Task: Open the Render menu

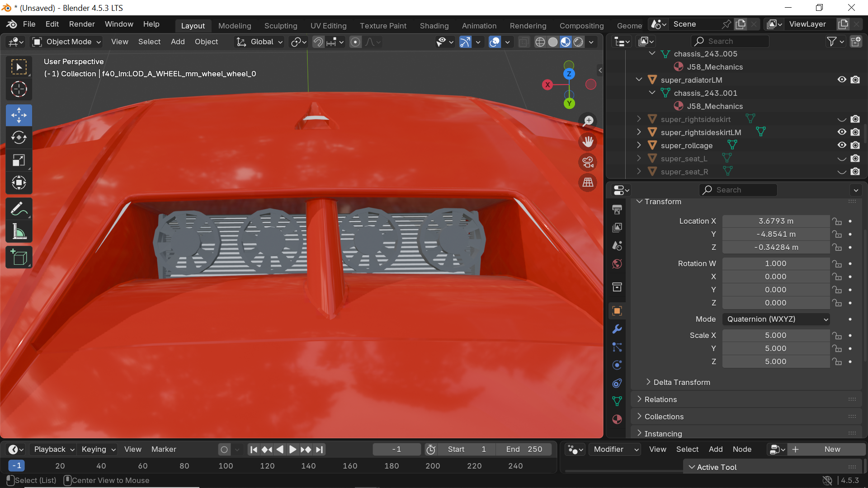Action: tap(82, 24)
